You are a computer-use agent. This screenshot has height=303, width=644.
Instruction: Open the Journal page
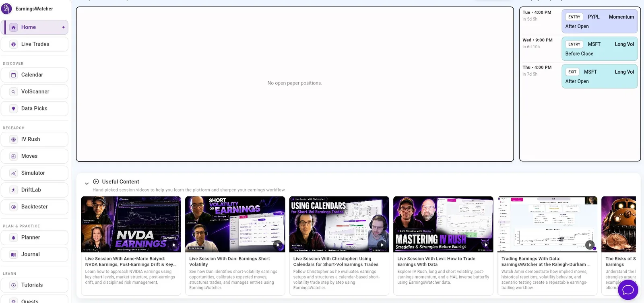coord(35,254)
